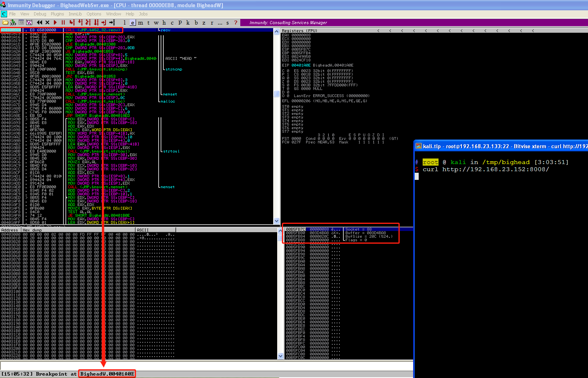Viewport: 588px width, 378px height.
Task: Click the Restart program rewind icon
Action: 39,23
